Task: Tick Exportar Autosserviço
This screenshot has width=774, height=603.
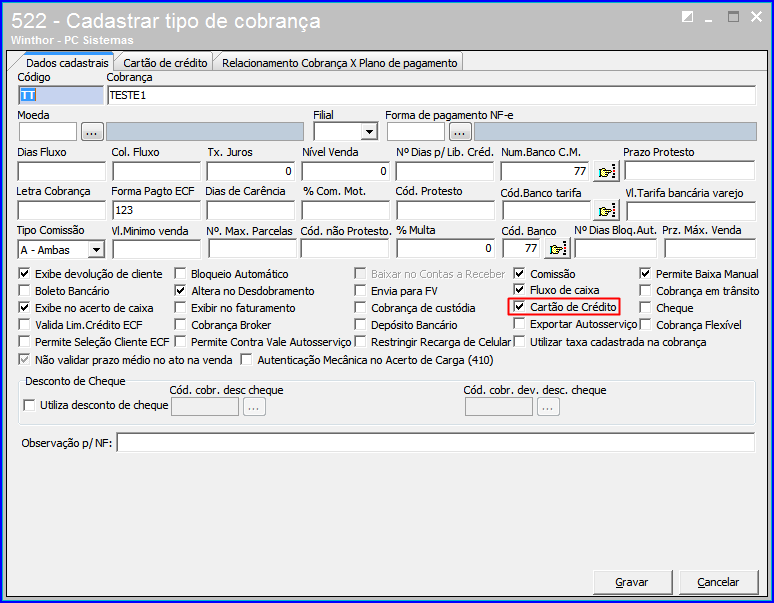Action: click(519, 323)
